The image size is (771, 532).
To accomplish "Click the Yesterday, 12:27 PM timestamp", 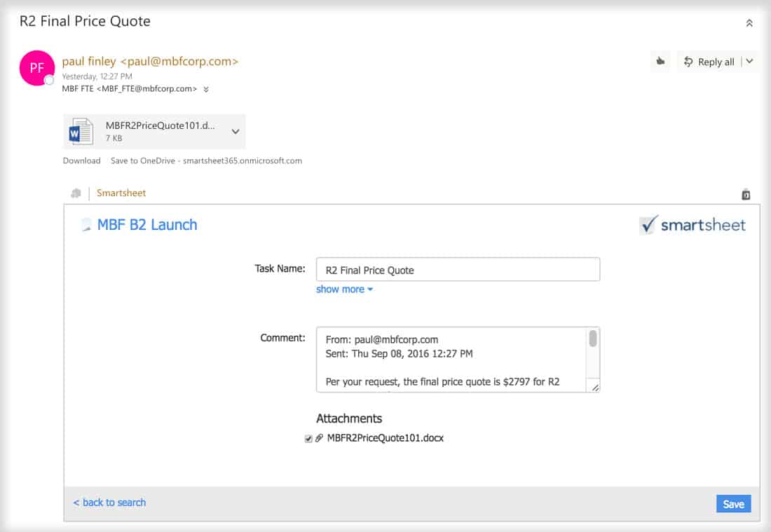I will point(97,76).
